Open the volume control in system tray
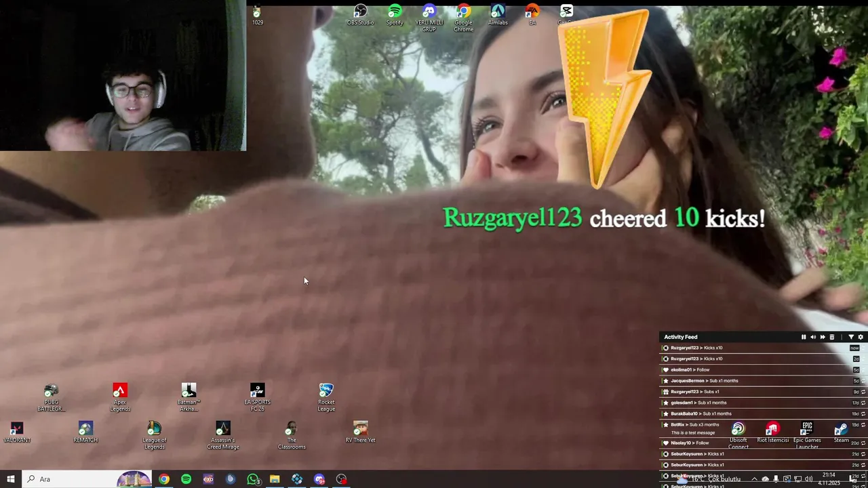The image size is (868, 488). [x=808, y=479]
